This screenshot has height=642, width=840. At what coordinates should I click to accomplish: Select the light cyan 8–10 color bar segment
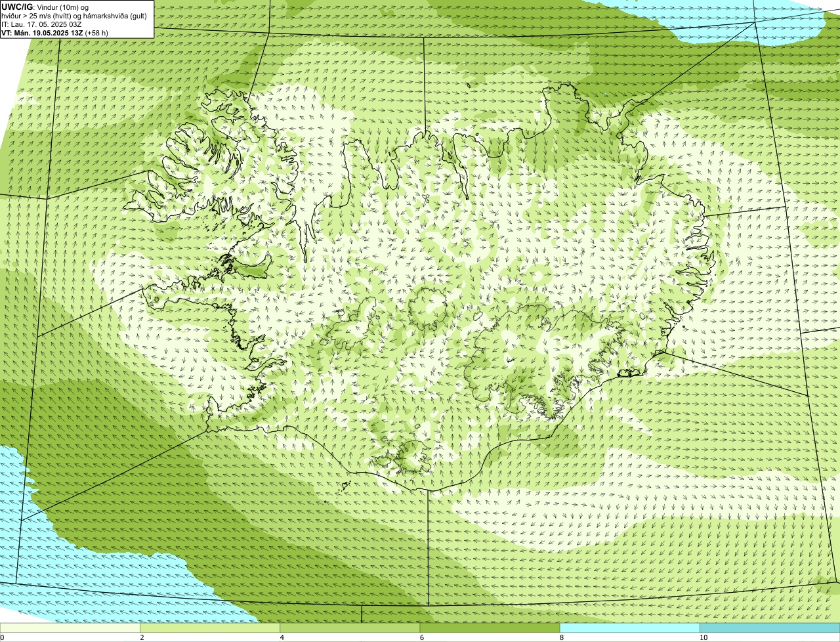(630, 628)
